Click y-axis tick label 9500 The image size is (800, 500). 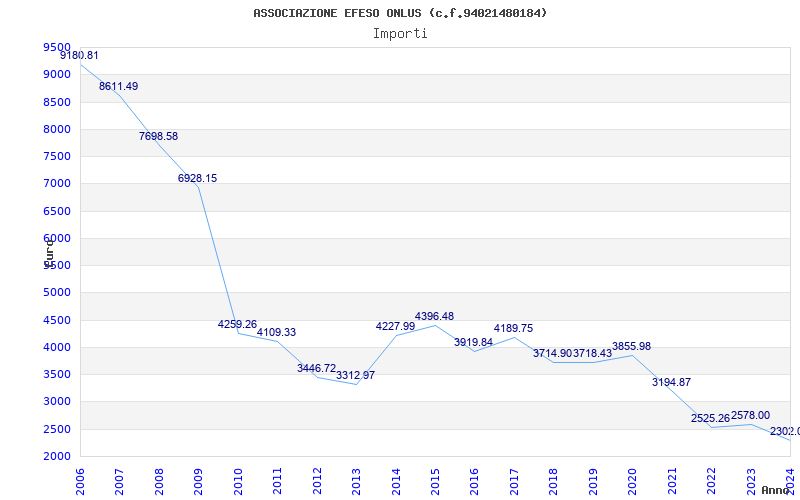coord(57,47)
